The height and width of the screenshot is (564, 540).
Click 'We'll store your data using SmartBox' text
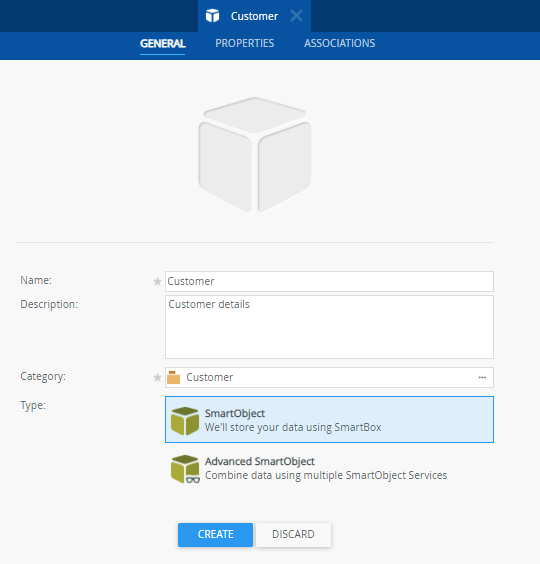293,427
